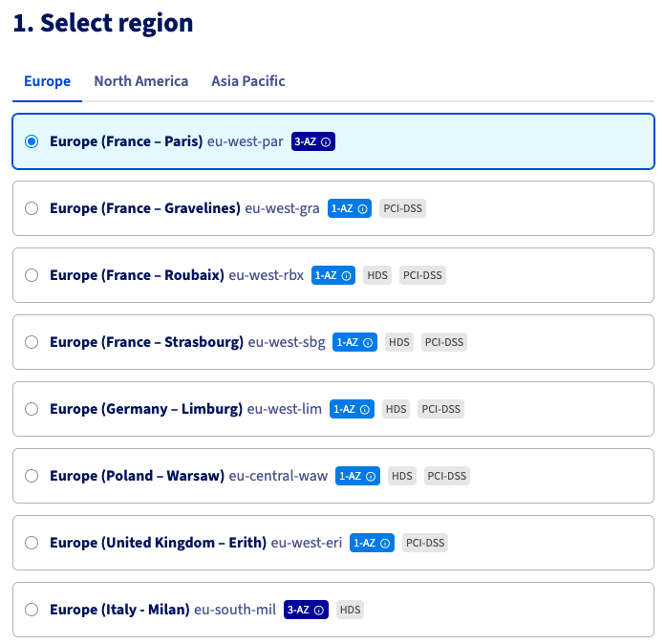Click info icon on Erith 1-AZ badge

385,544
